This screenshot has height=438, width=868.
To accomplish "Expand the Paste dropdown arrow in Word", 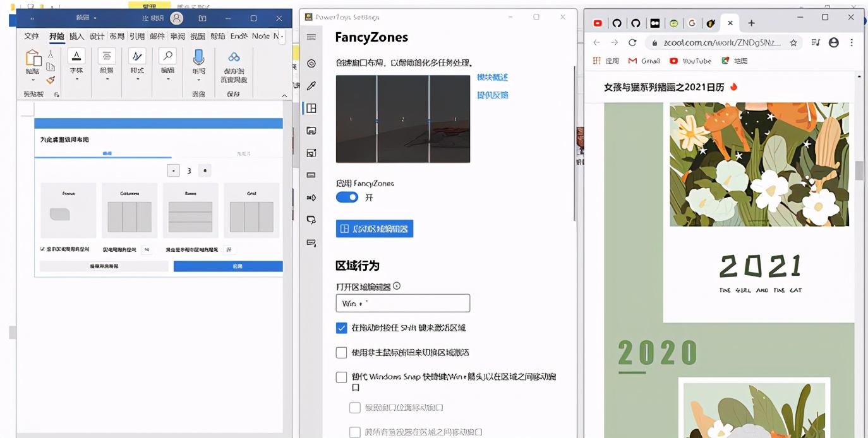I will [32, 80].
